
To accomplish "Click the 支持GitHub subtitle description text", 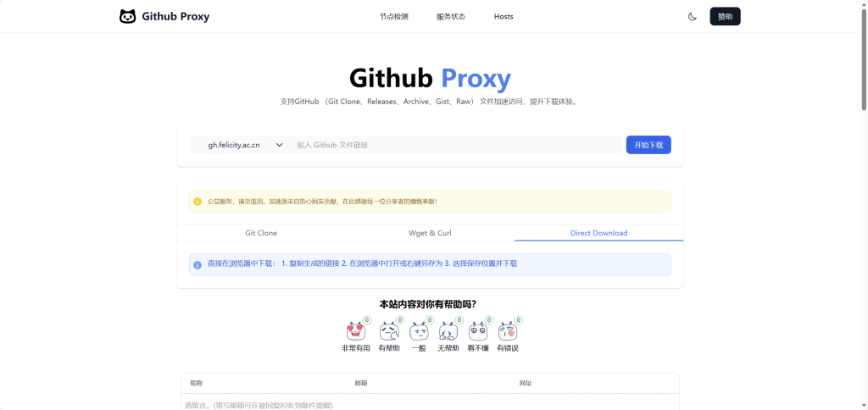I will (x=430, y=102).
